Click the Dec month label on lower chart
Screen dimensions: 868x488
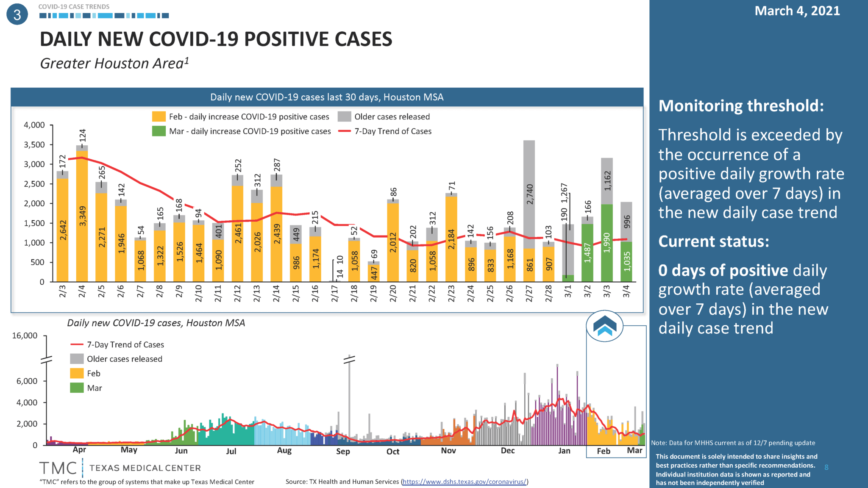(508, 450)
